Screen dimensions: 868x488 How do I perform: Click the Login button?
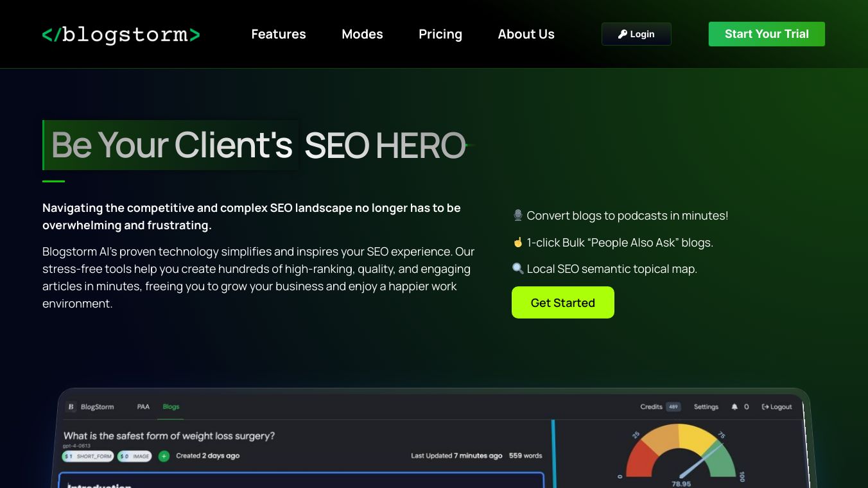coord(636,34)
